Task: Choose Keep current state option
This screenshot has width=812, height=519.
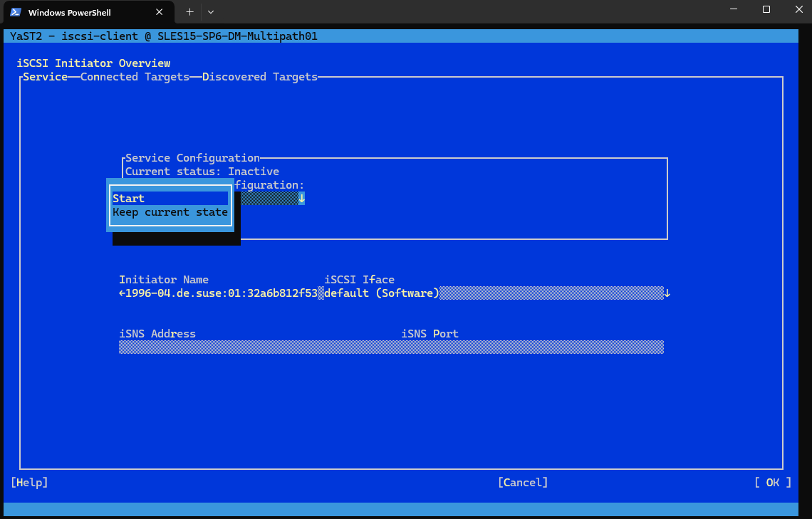Action: point(170,212)
